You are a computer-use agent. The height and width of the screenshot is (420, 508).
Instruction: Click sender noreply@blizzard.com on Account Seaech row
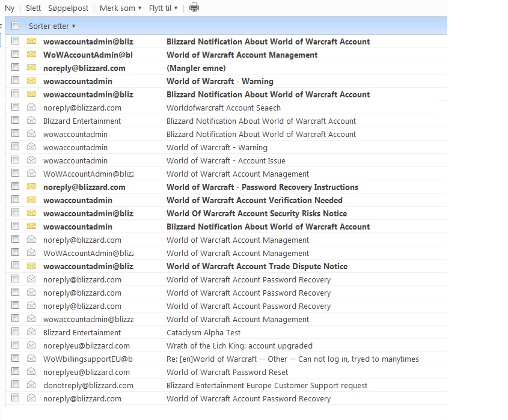(82, 108)
